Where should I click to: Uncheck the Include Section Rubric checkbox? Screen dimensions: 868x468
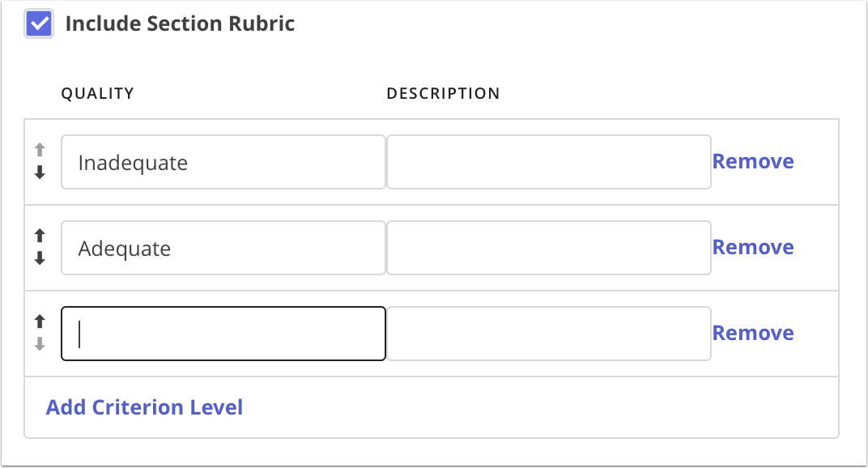[x=38, y=23]
